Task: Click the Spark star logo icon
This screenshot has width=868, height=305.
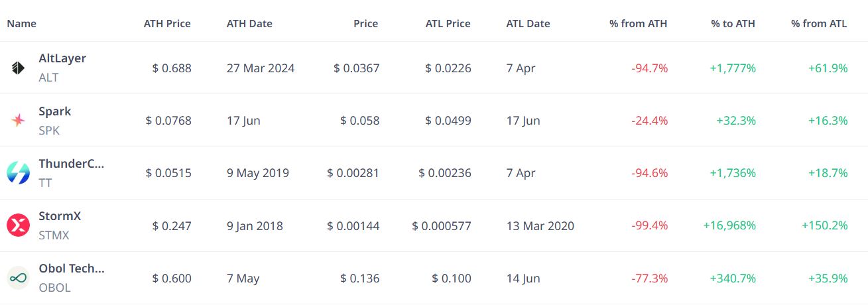Action: 18,120
